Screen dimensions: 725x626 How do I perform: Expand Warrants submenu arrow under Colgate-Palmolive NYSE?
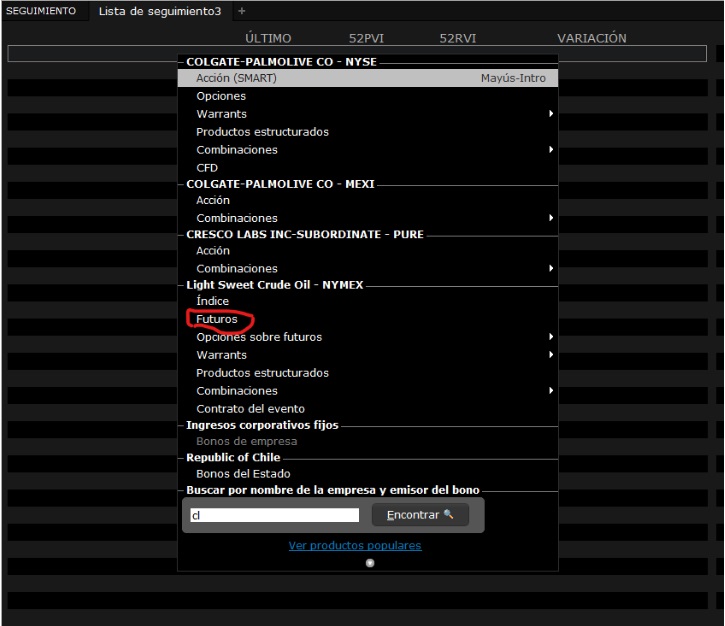tap(550, 114)
